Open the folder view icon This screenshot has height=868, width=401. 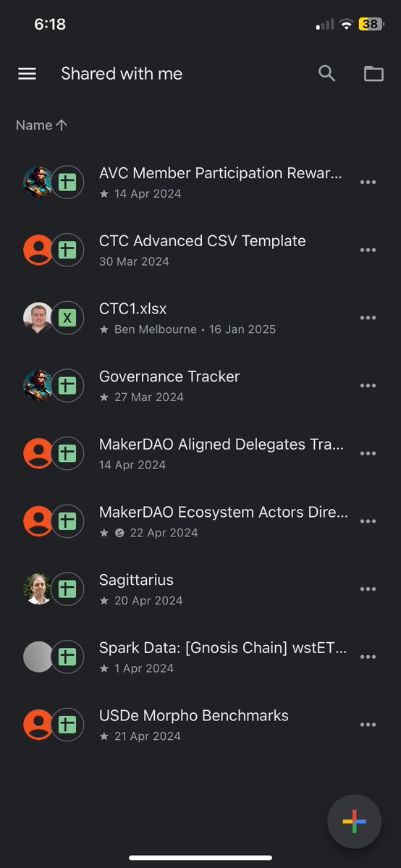(x=374, y=74)
